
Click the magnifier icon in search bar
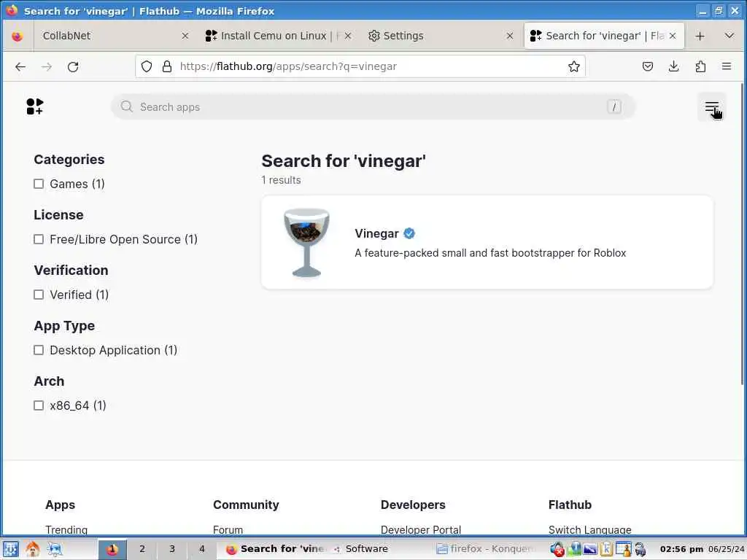pos(126,106)
